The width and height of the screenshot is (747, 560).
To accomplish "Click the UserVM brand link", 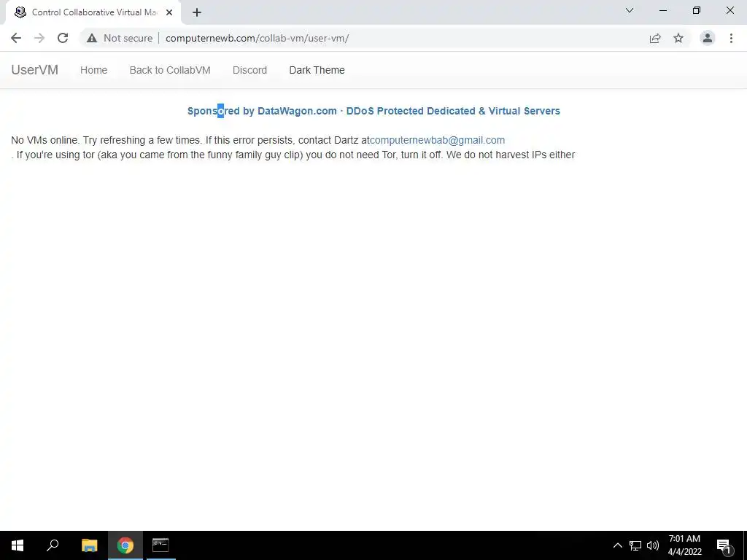I will (35, 70).
